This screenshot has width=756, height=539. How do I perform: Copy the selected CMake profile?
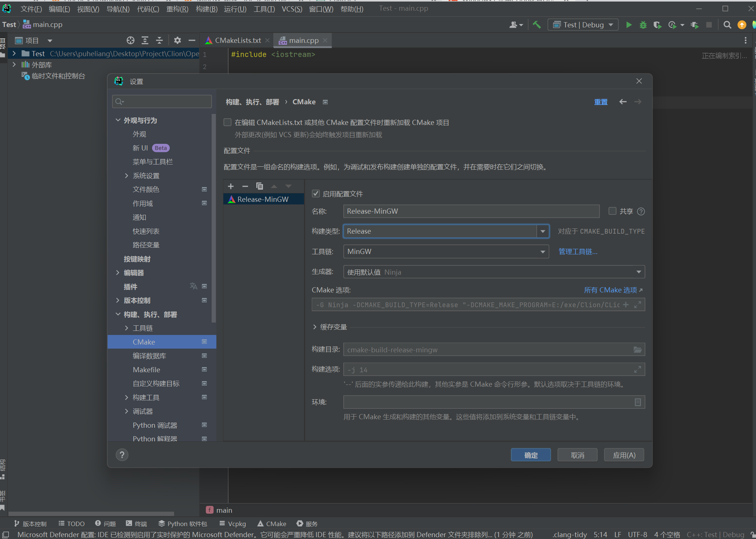(260, 186)
